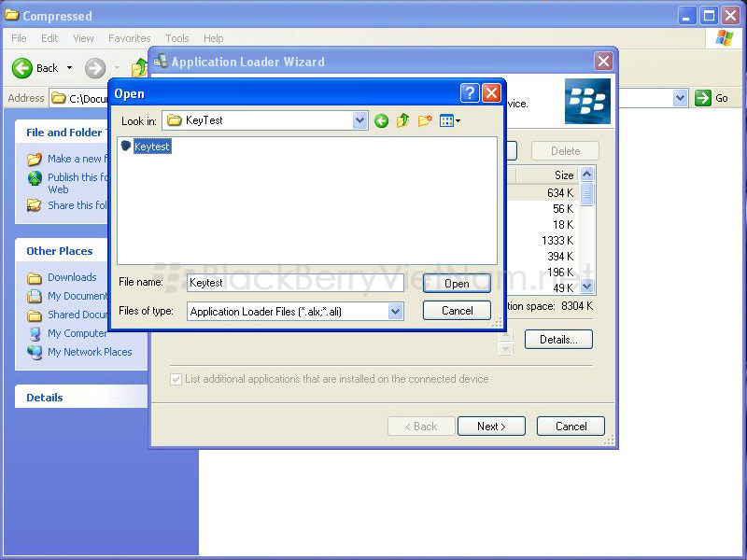Click the Delete button in wizard

(x=565, y=151)
